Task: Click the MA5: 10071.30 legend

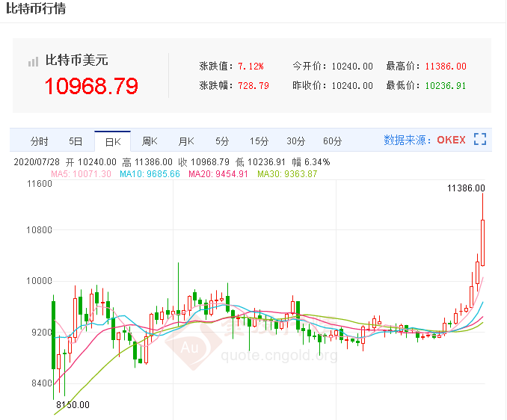Action: [82, 174]
